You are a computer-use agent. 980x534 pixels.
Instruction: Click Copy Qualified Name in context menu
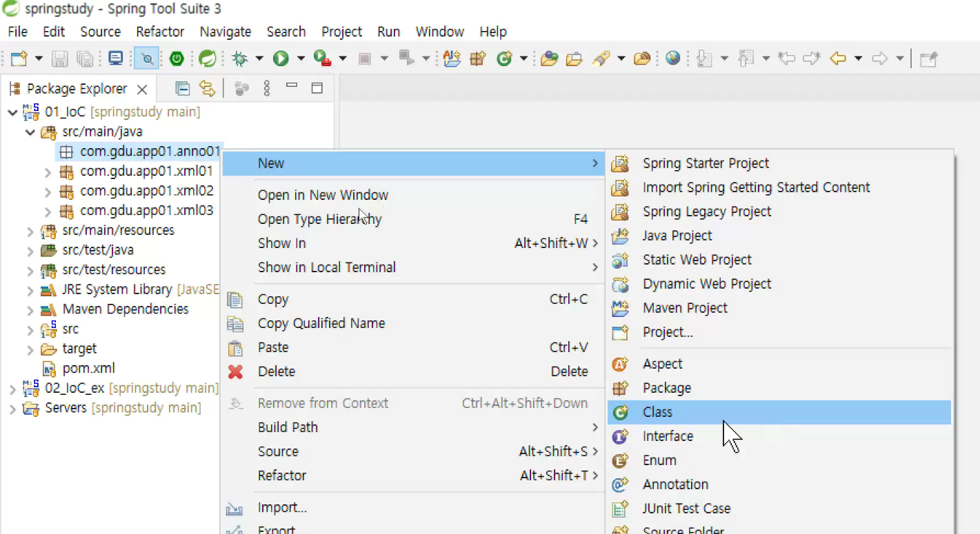point(412,323)
